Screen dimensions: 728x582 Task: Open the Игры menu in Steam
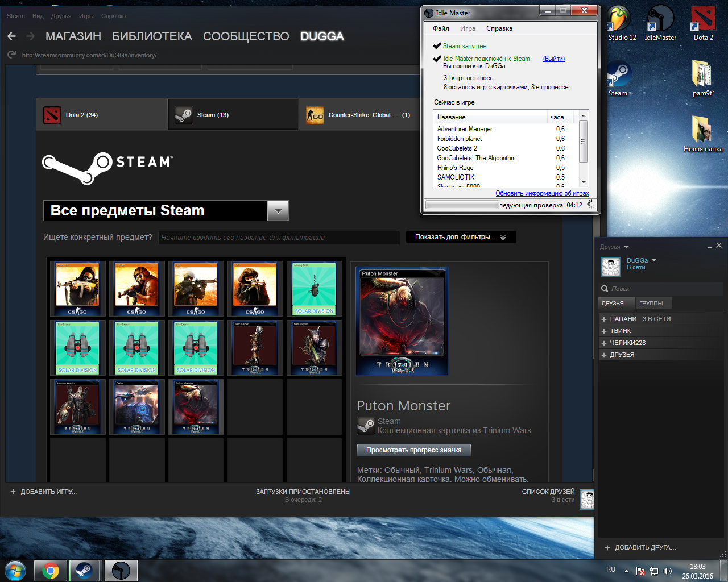pos(86,16)
